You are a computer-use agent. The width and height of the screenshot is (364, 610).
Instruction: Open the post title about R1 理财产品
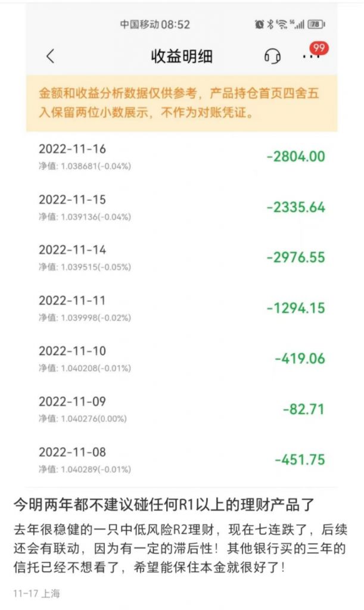(x=164, y=505)
